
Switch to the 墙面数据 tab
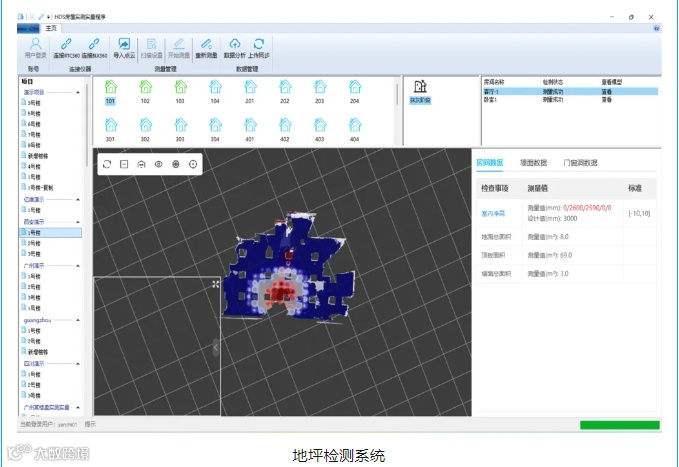tap(534, 162)
